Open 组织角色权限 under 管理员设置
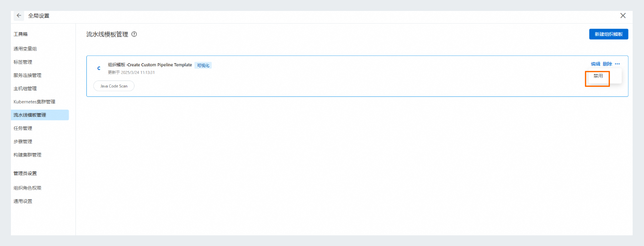Screen dimensions: 644x246 (x=27, y=188)
